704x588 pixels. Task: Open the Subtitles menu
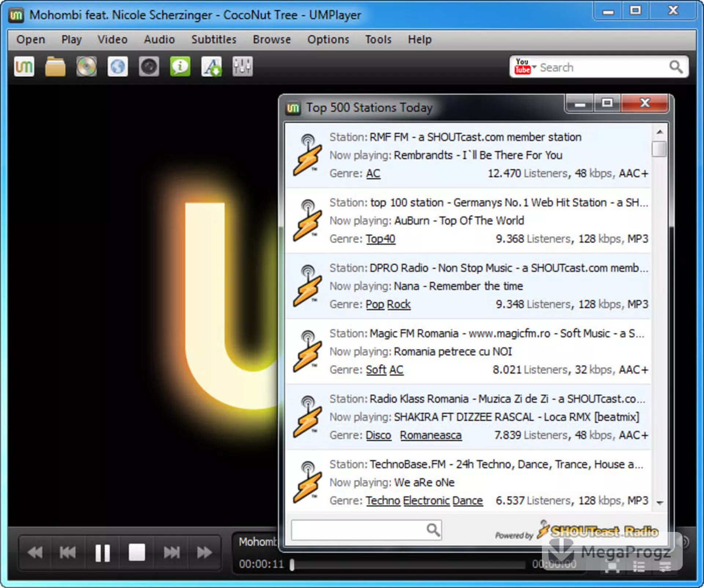214,40
